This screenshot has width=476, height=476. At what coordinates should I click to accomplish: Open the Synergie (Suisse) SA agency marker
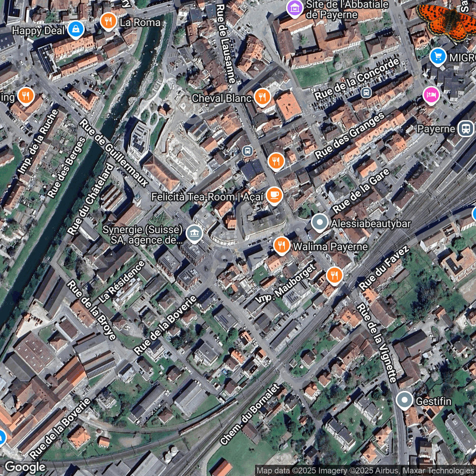(x=194, y=234)
